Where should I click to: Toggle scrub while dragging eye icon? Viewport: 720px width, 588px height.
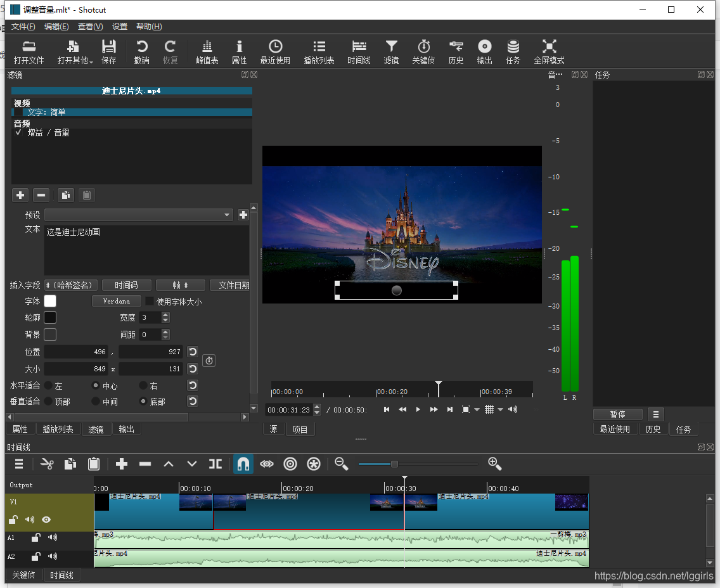(267, 464)
